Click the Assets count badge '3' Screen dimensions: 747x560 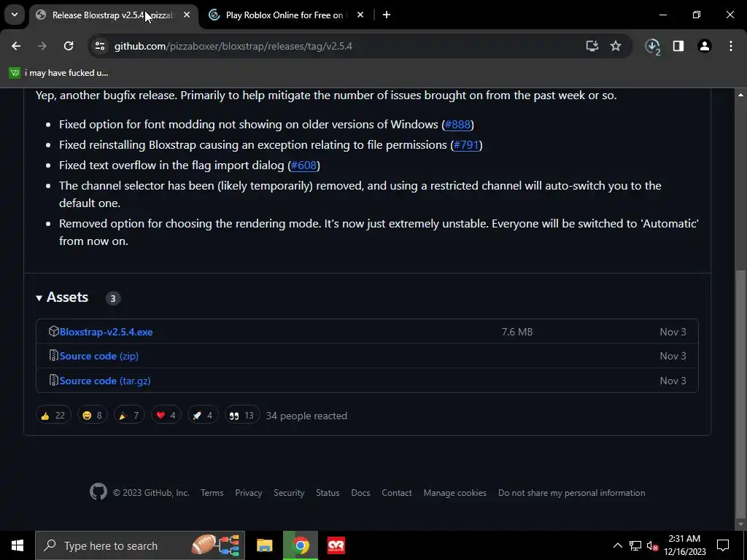tap(113, 298)
